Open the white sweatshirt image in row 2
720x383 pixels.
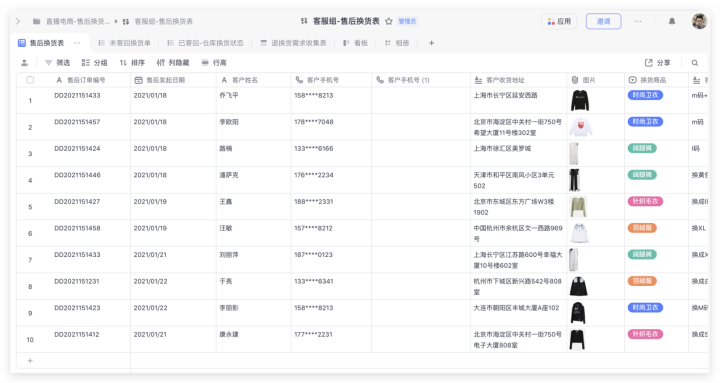580,127
